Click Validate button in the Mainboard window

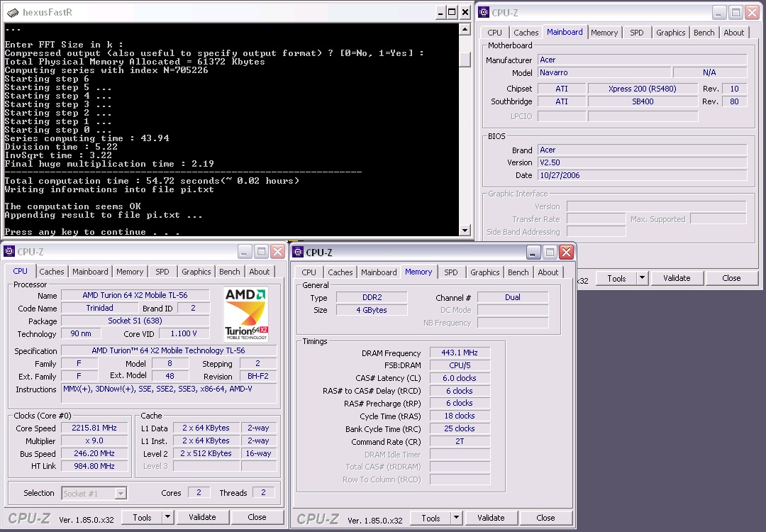[677, 278]
